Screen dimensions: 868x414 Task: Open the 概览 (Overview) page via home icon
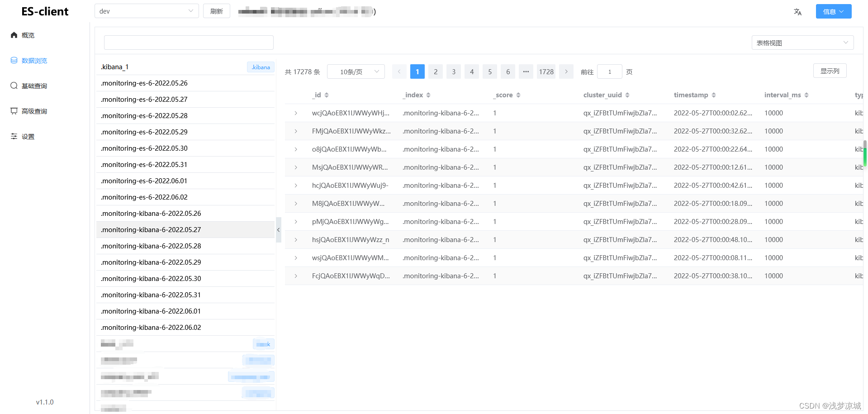point(14,35)
